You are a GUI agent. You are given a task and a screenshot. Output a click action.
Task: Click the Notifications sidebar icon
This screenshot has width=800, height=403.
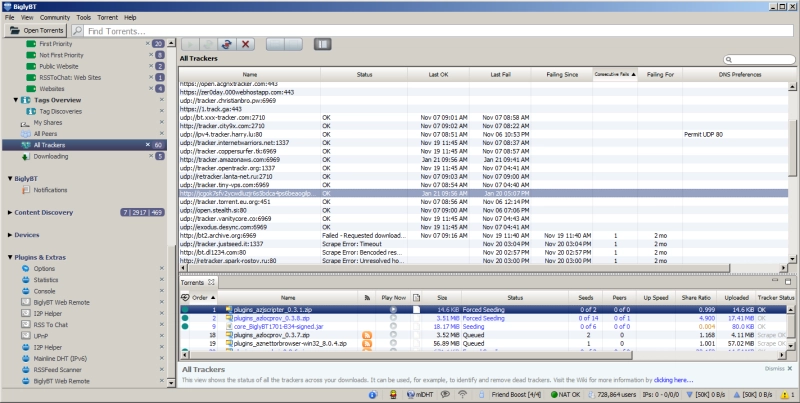(x=26, y=190)
